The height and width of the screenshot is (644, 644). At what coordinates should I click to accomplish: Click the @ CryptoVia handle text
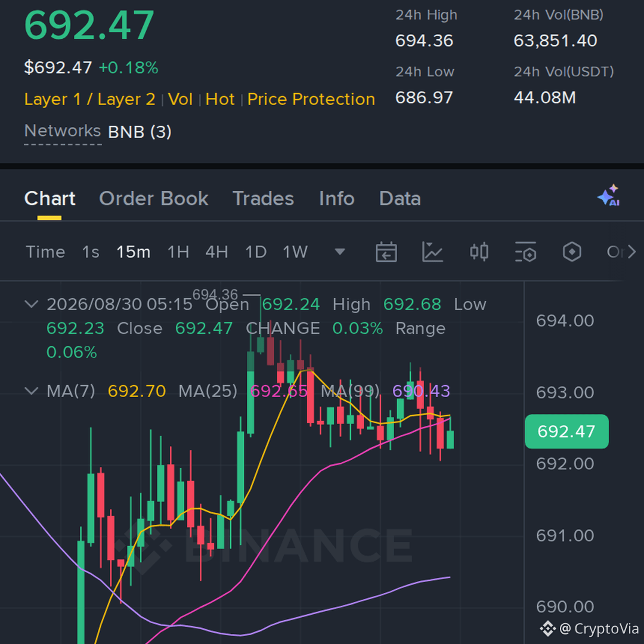tap(599, 628)
